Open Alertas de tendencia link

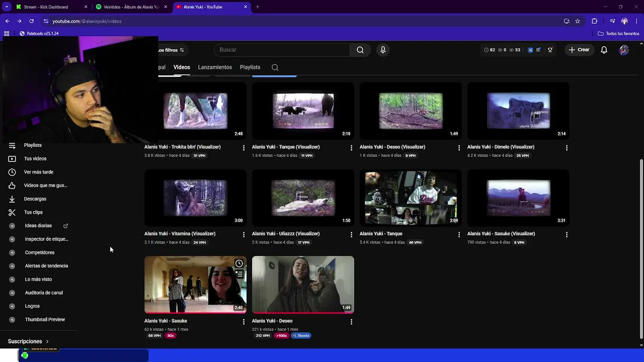pyautogui.click(x=46, y=266)
